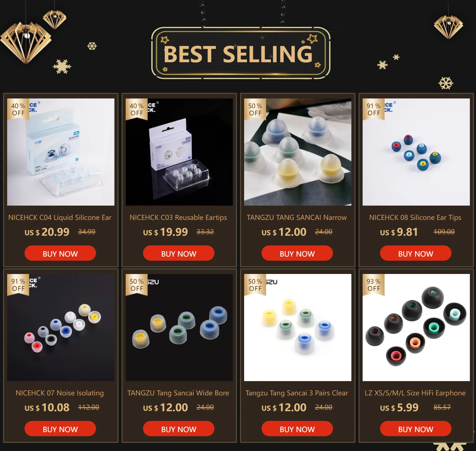Click BUY NOW for NICEHCK 08 Silicone Tips
476x451 pixels.
point(416,253)
